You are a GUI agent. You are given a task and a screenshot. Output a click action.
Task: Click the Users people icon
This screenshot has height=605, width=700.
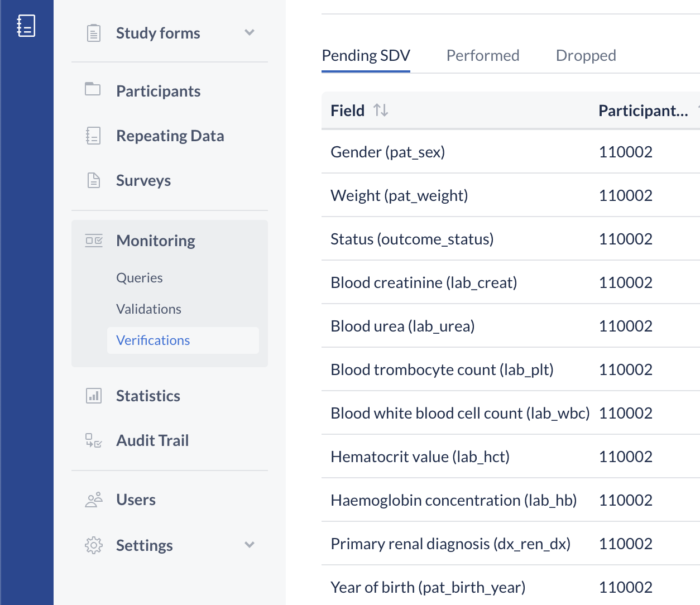94,500
